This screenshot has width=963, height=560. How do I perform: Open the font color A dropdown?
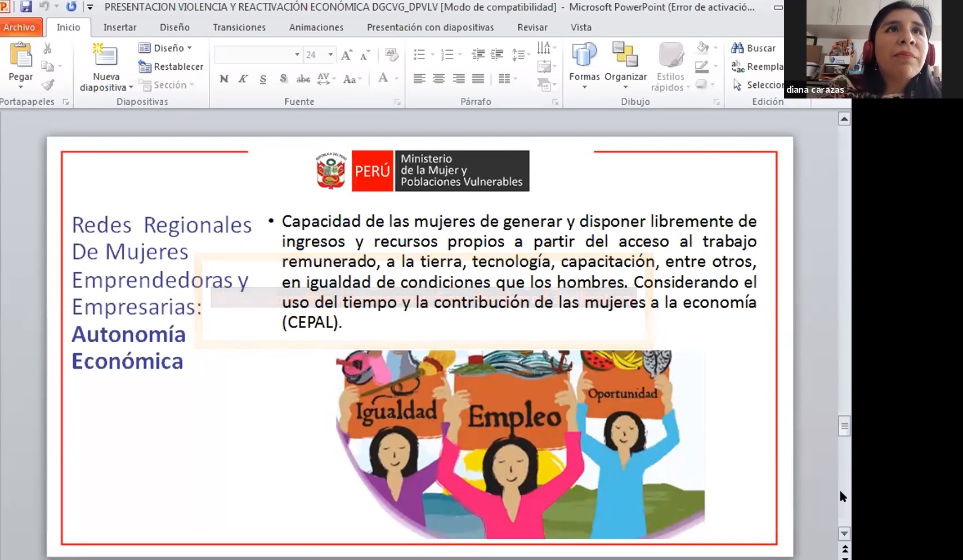396,79
